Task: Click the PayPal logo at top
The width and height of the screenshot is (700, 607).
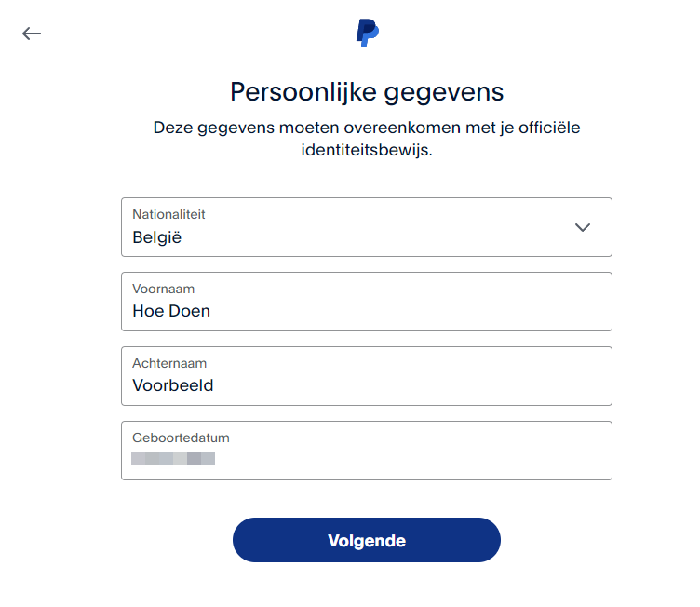Action: 367,33
